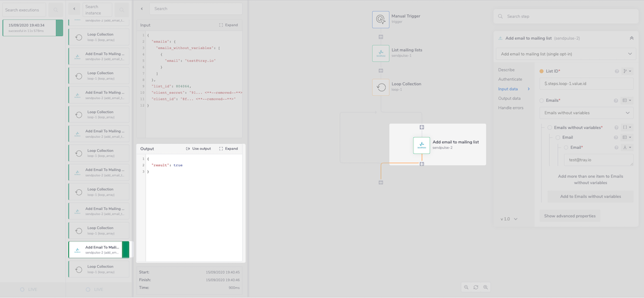This screenshot has width=644, height=298.
Task: Click the plus connector below Manual Trigger
Action: coord(381,37)
